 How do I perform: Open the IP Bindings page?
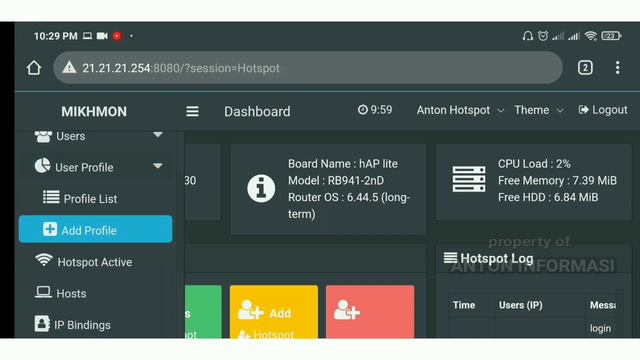96,324
